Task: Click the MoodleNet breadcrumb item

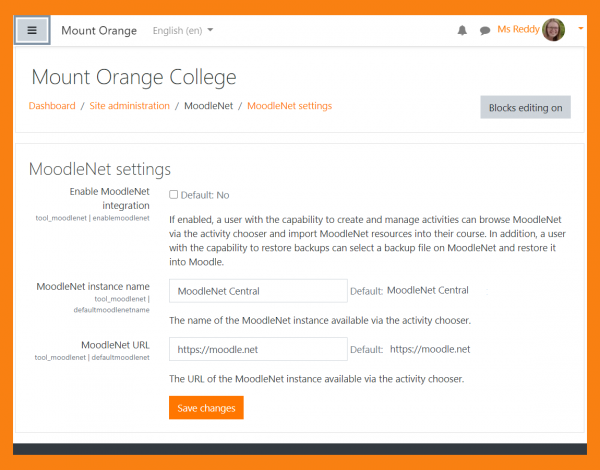Action: [x=209, y=106]
